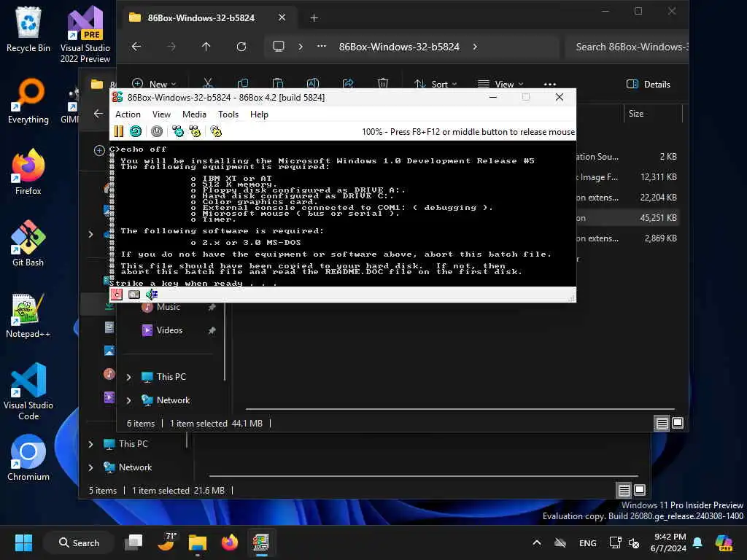Expand chevron after 86Box-Windows-32-b5824 breadcrumb
The width and height of the screenshot is (747, 560).
click(x=475, y=47)
